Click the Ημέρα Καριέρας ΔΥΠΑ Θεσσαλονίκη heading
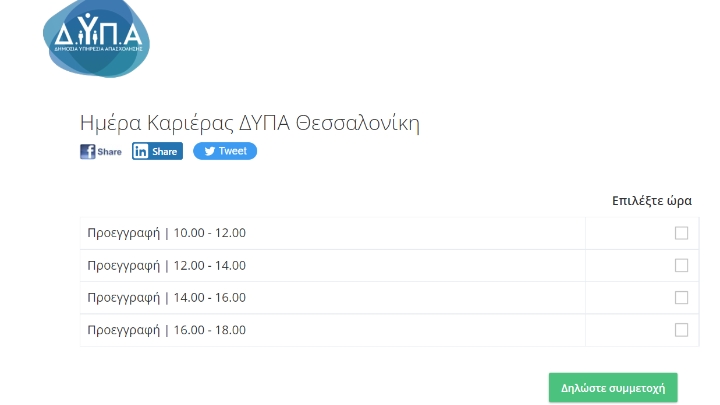Image resolution: width=720 pixels, height=405 pixels. tap(249, 123)
